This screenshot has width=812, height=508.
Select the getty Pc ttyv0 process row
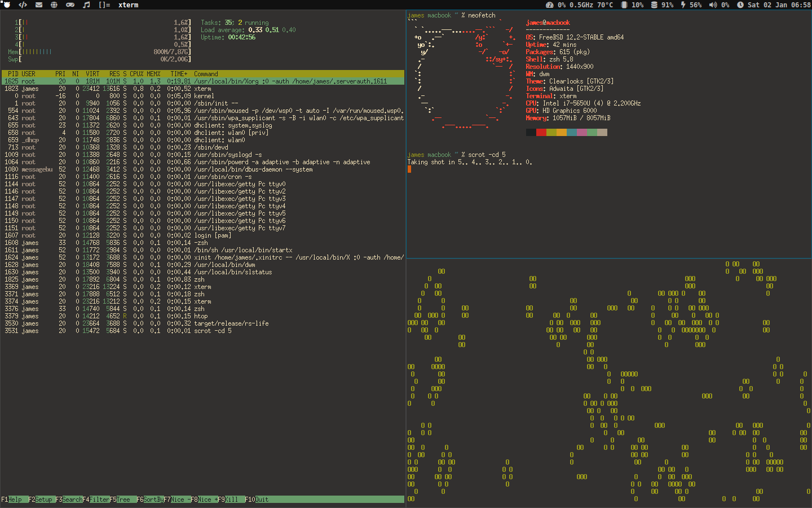point(203,184)
